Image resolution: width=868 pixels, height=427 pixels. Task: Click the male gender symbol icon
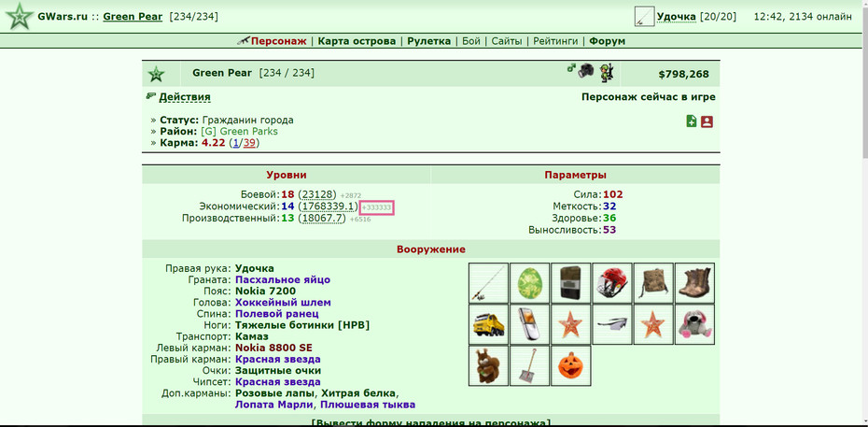pos(571,67)
